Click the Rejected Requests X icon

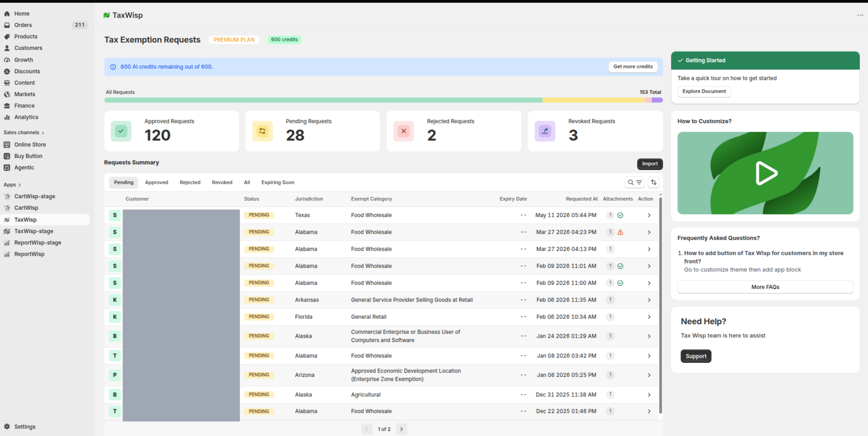coord(403,131)
